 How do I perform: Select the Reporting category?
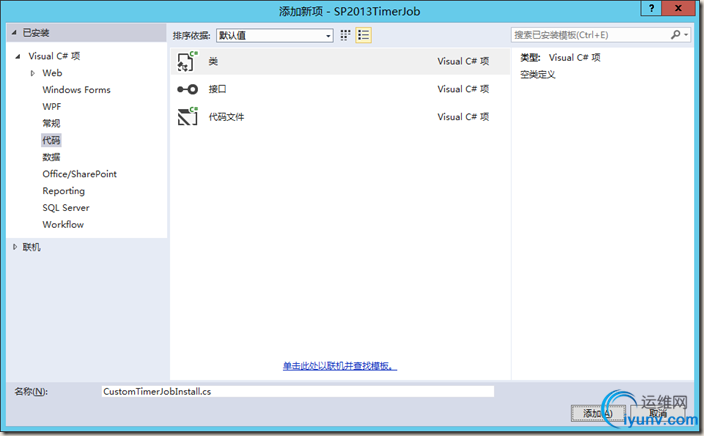tap(63, 191)
